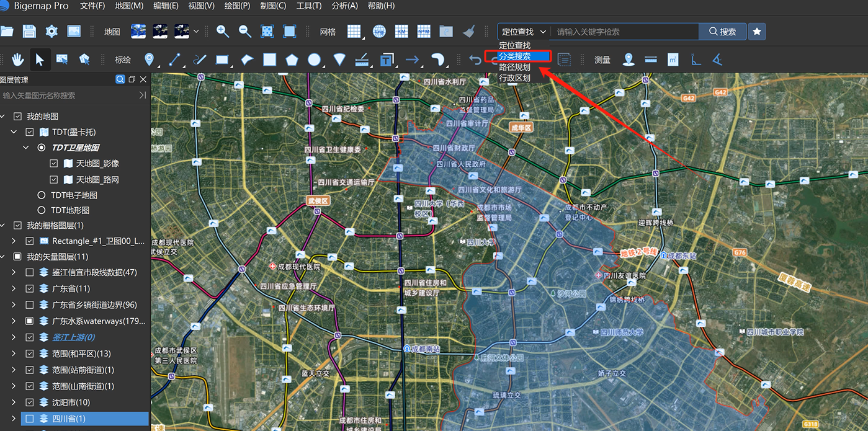Toggle checkbox for 四川省(1) layer

coord(30,419)
